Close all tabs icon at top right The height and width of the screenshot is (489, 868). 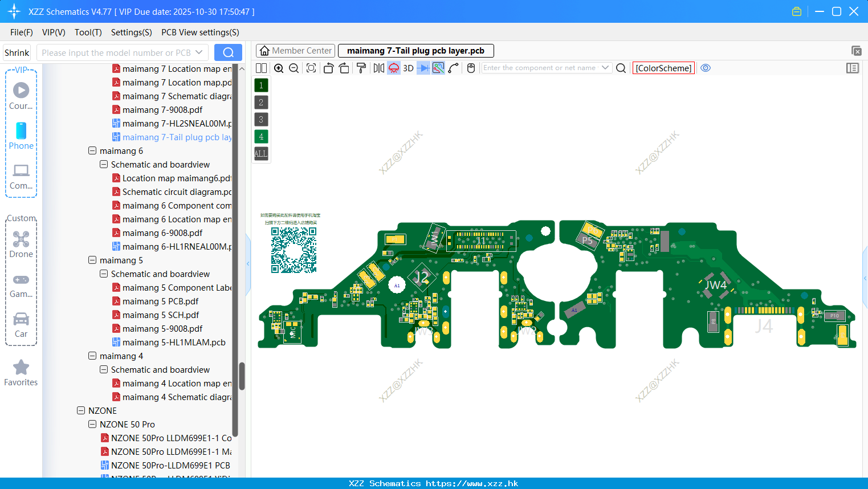tap(856, 51)
